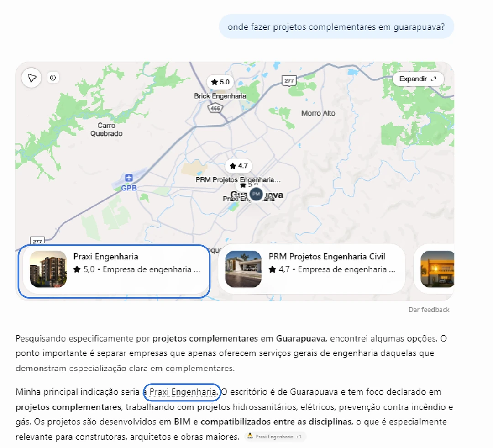Screen dimensions: 493x448
Task: Click the partially visible third card thumbnail
Action: coord(438,269)
